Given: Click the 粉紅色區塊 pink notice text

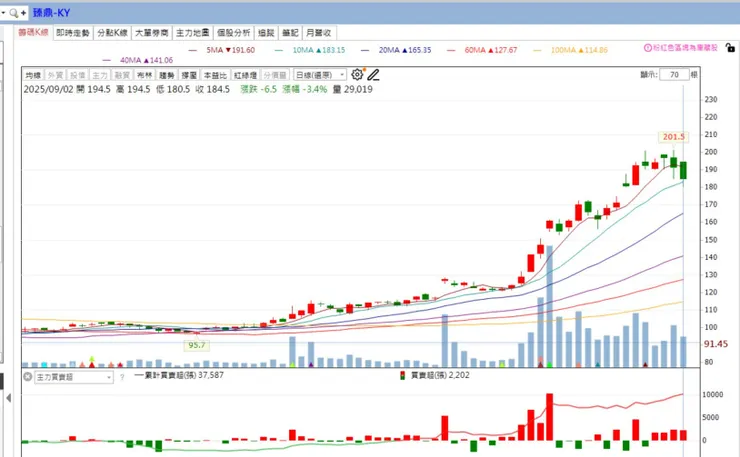Looking at the screenshot, I should click(x=685, y=48).
